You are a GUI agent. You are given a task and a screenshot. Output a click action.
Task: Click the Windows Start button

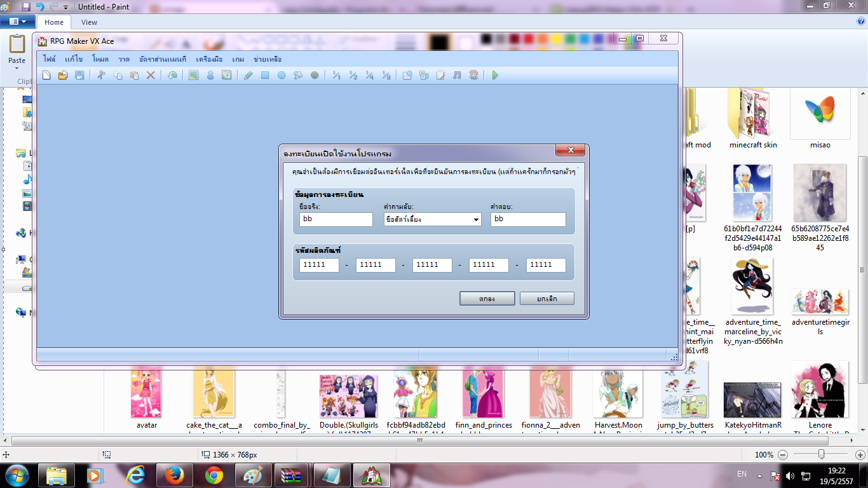tap(16, 475)
